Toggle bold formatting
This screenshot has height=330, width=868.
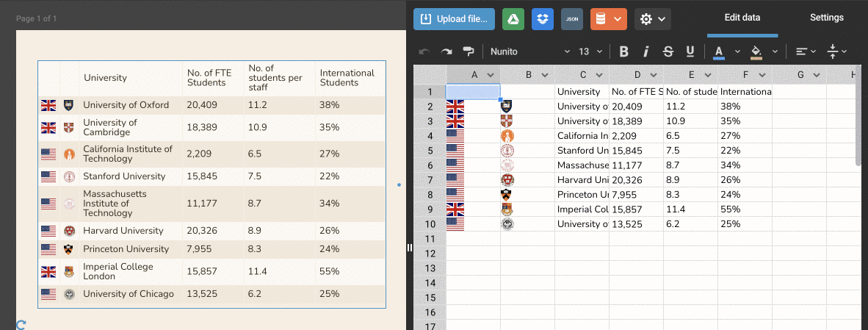(624, 51)
